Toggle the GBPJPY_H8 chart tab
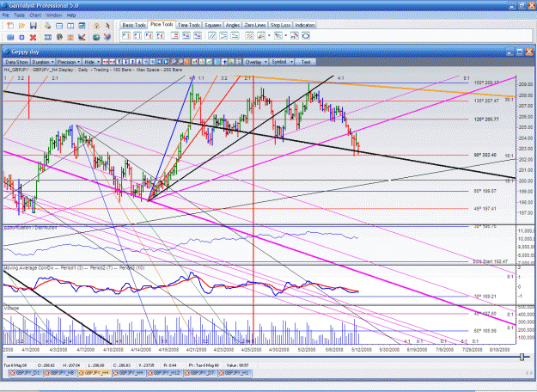This screenshot has width=537, height=392. pyautogui.click(x=59, y=373)
